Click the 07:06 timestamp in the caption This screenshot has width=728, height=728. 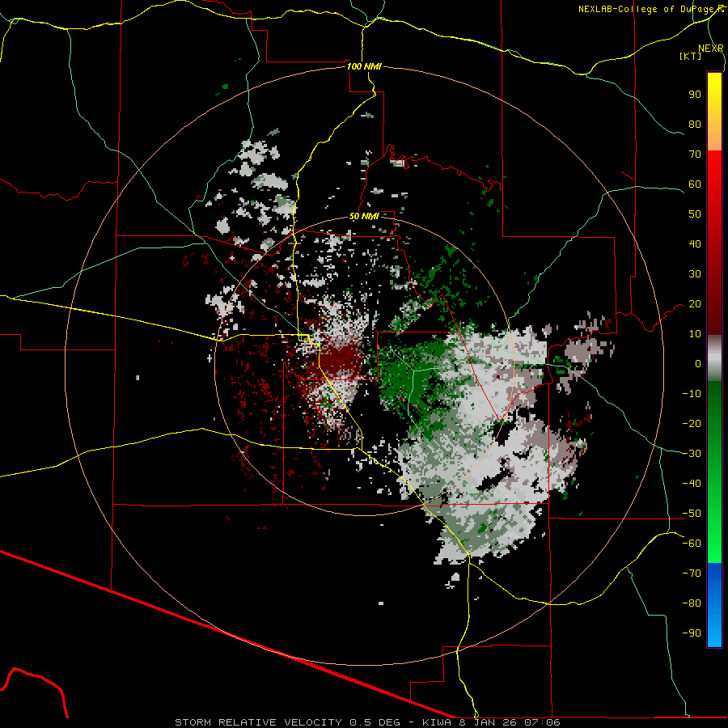click(x=541, y=722)
